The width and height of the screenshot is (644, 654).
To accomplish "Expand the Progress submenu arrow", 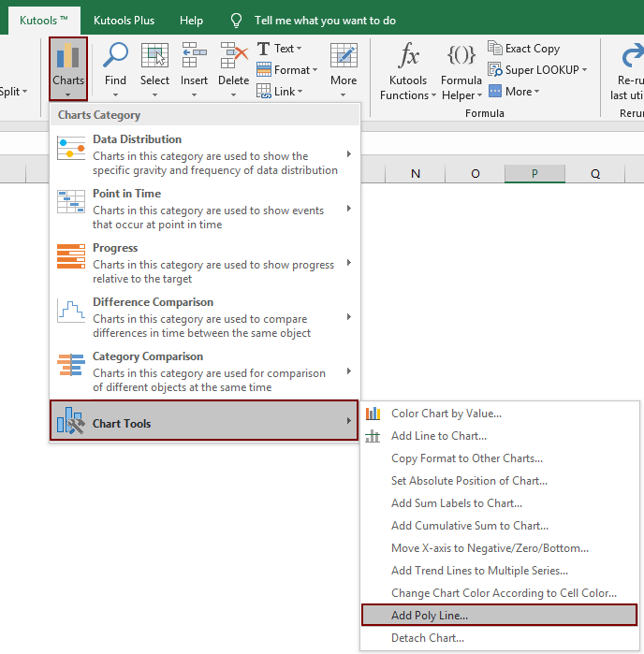I will (349, 262).
